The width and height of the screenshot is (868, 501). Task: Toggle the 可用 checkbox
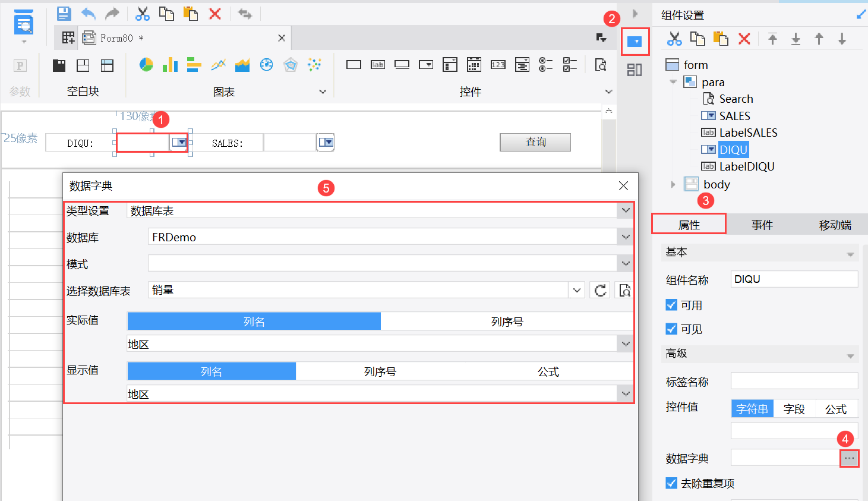coord(671,305)
